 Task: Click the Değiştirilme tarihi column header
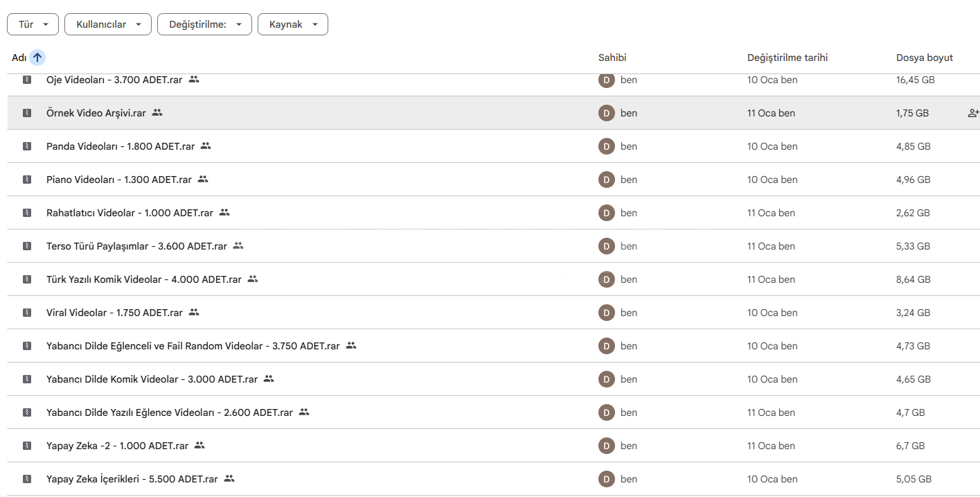[x=787, y=58]
